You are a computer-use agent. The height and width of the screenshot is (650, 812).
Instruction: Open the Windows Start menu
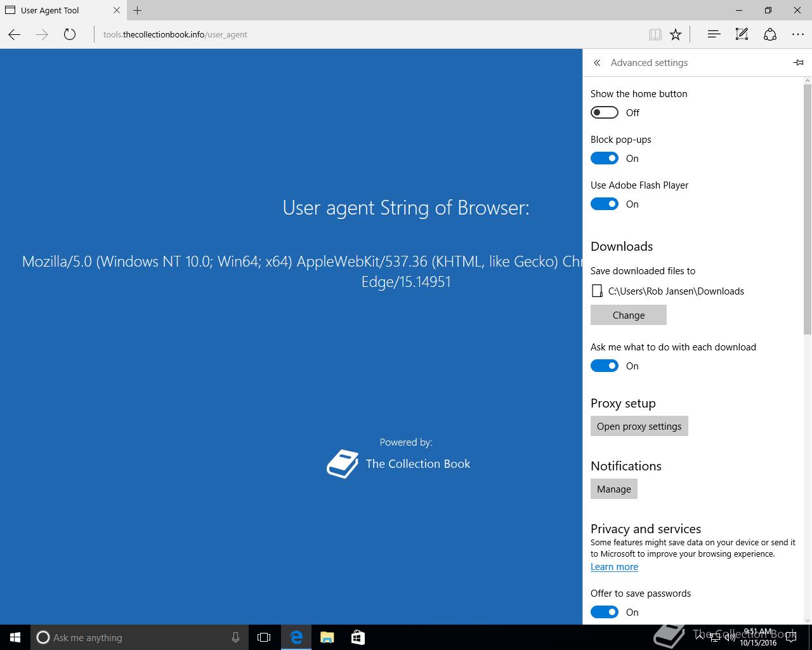[x=15, y=637]
